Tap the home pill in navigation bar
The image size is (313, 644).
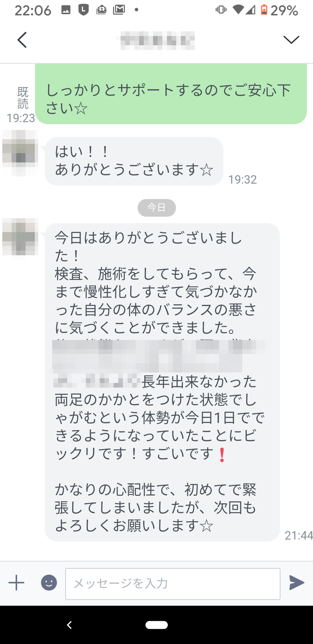[x=156, y=625]
